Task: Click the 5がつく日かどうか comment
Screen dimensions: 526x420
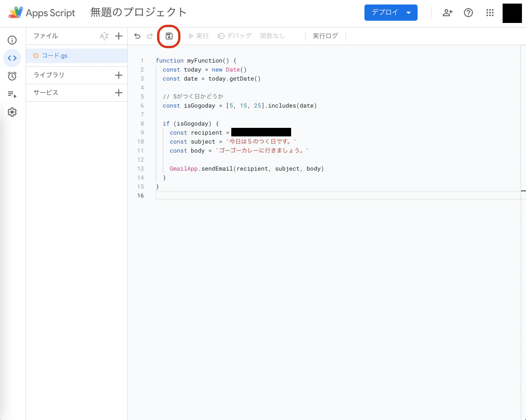Action: 193,97
